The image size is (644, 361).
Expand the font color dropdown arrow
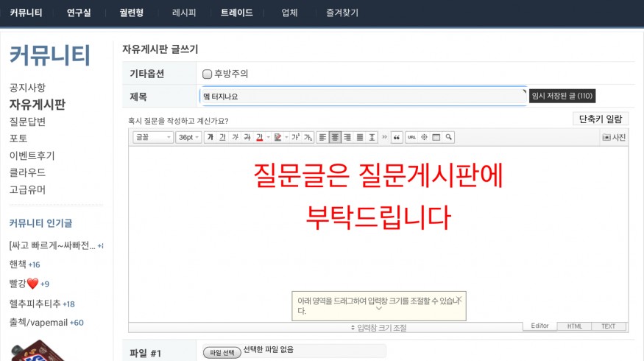268,137
